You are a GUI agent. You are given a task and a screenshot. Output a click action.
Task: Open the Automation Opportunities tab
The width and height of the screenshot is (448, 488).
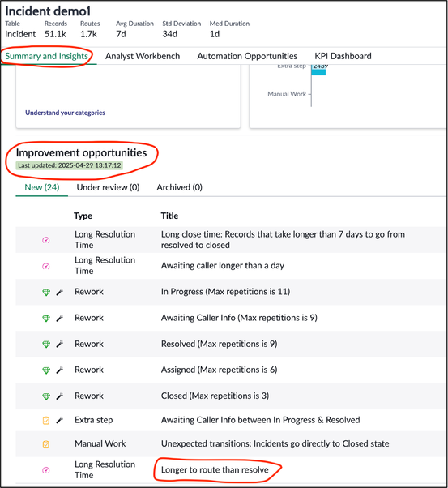[247, 56]
